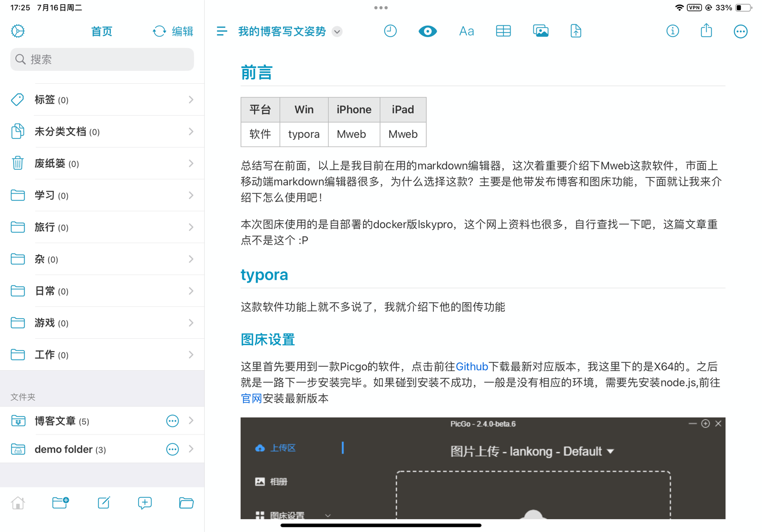The image size is (762, 532).
Task: Open the 游戏 category
Action: (x=102, y=323)
